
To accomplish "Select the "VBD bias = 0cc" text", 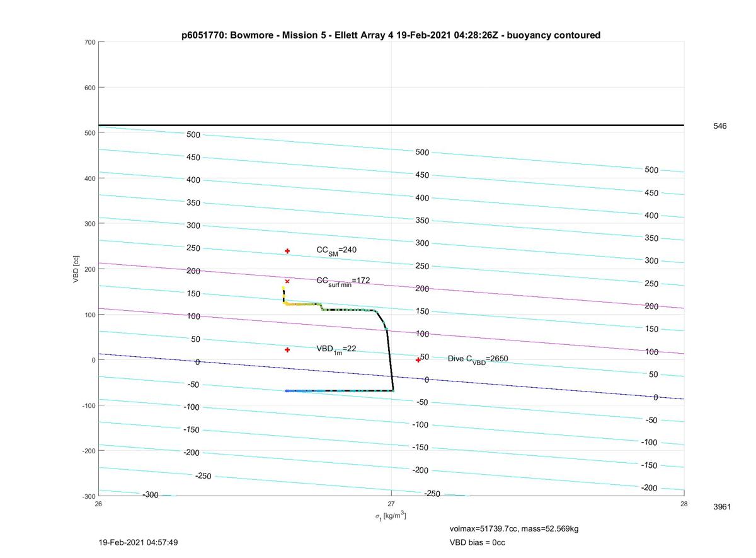I will click(477, 542).
